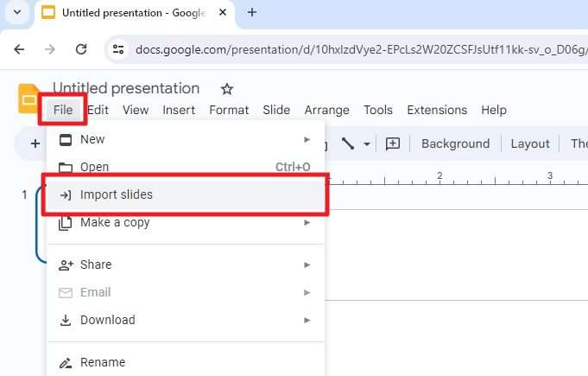Select the line tool icon
Viewport: 588px width, 376px height.
pyautogui.click(x=348, y=143)
